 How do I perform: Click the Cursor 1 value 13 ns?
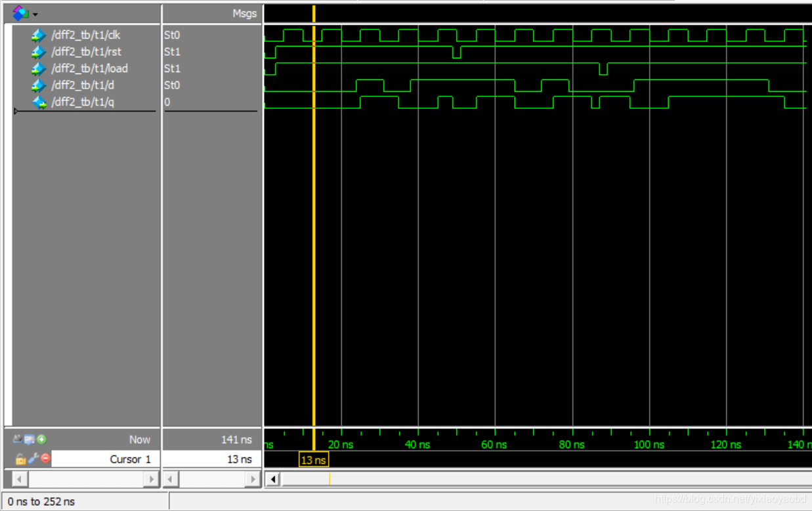coord(240,459)
